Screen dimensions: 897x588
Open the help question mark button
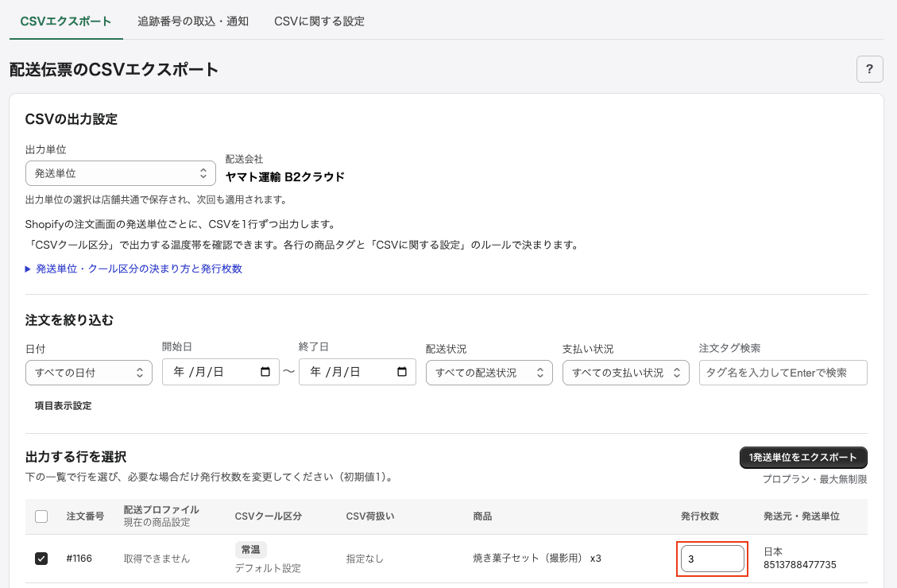[869, 69]
